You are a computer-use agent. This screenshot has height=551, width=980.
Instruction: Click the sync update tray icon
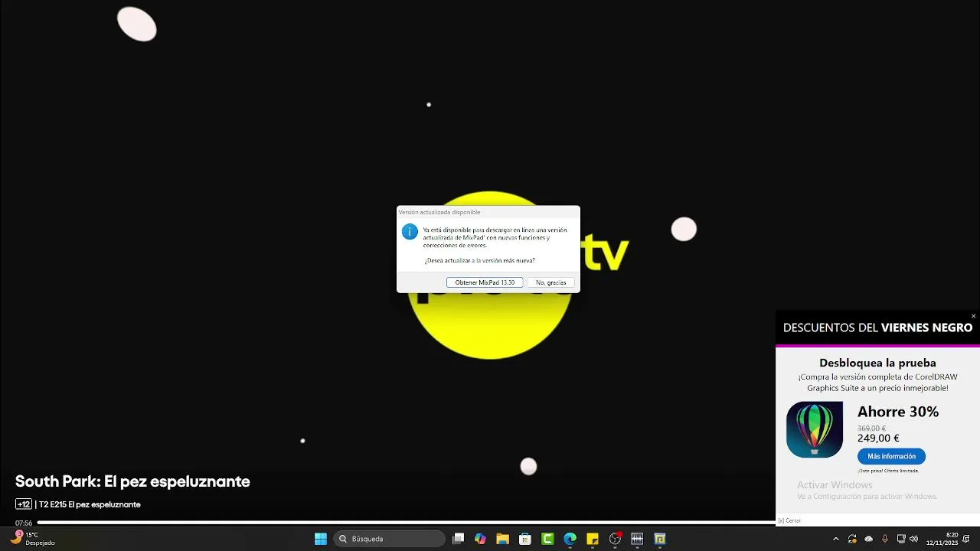coord(852,539)
